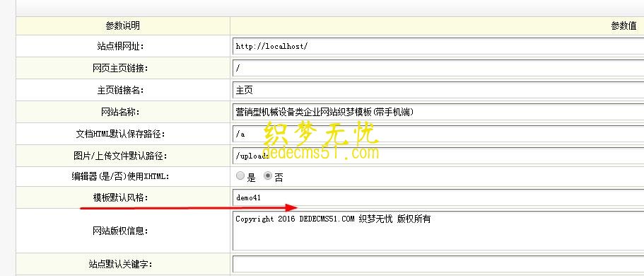Select the 是 radio for XHTML
The height and width of the screenshot is (276, 644).
coord(240,176)
